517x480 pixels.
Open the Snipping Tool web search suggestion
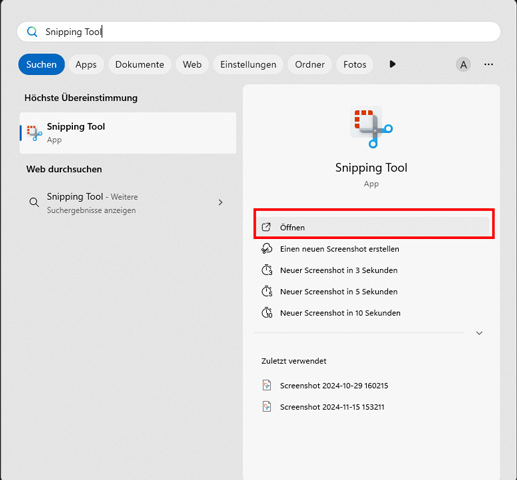(128, 203)
